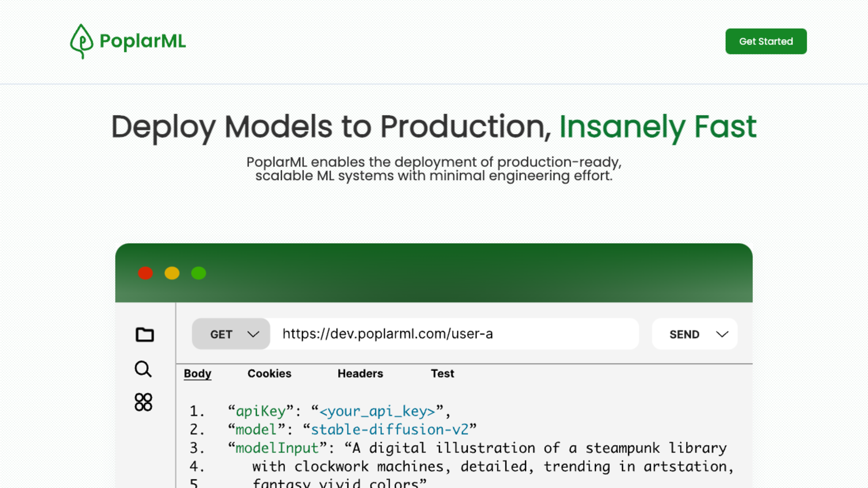This screenshot has width=868, height=488.
Task: Open the folder icon in sidebar
Action: pos(145,334)
